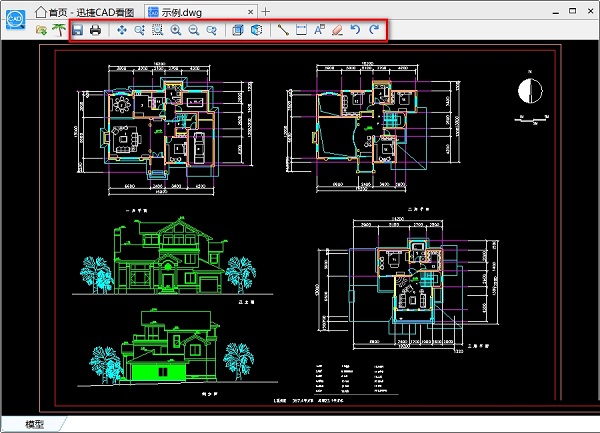The image size is (600, 433).
Task: Maximize the CAD viewer window
Action: (572, 11)
